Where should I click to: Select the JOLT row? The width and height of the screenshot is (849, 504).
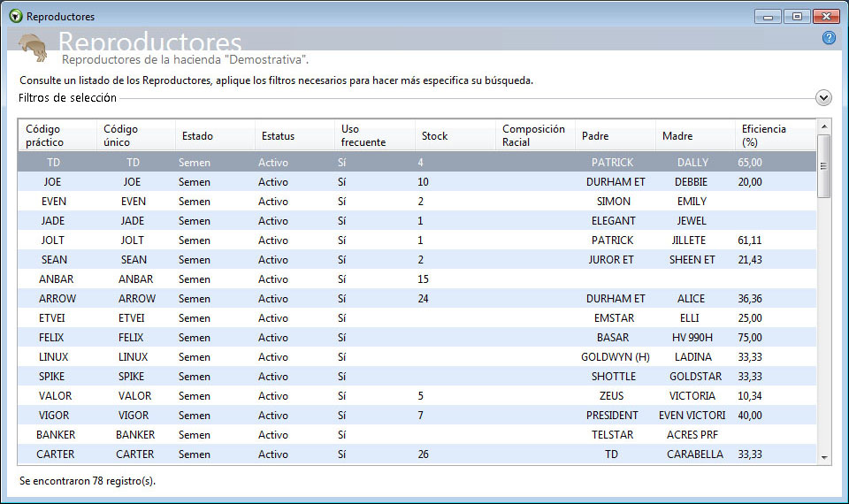tap(417, 241)
